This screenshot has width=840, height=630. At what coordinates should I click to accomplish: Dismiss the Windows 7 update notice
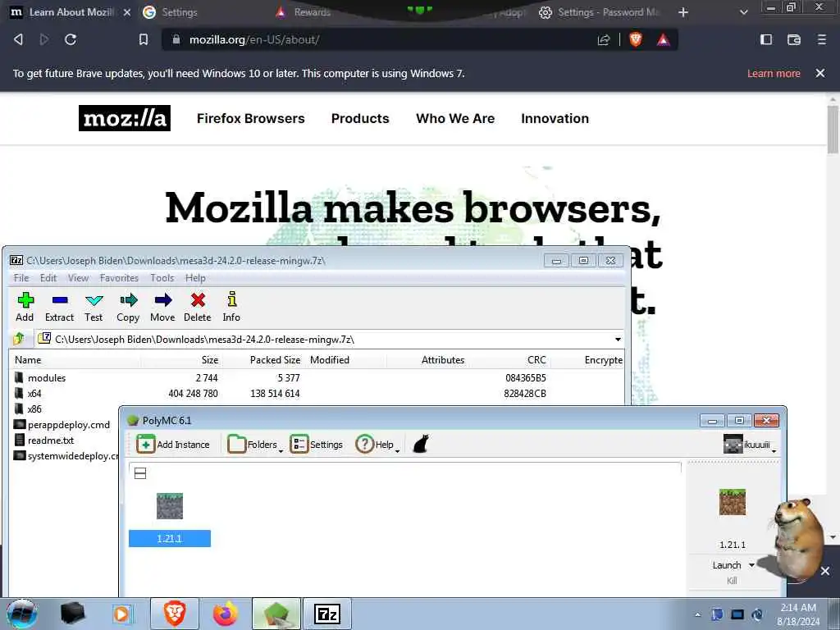click(820, 73)
